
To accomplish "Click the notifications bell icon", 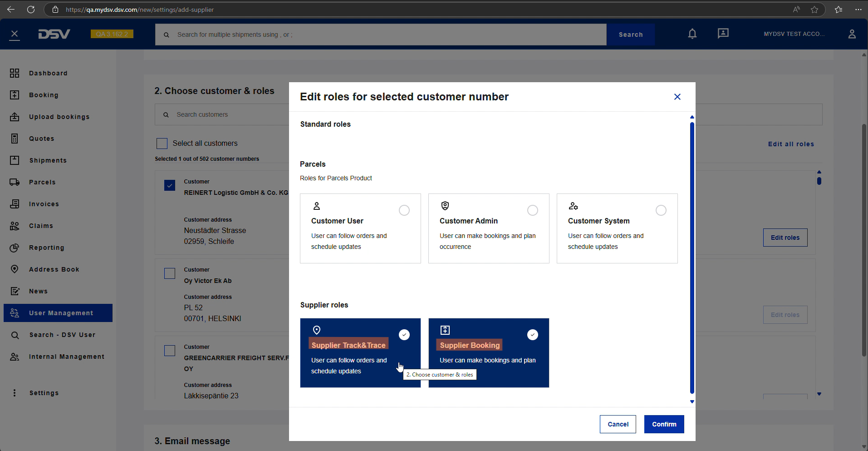I will click(x=692, y=34).
